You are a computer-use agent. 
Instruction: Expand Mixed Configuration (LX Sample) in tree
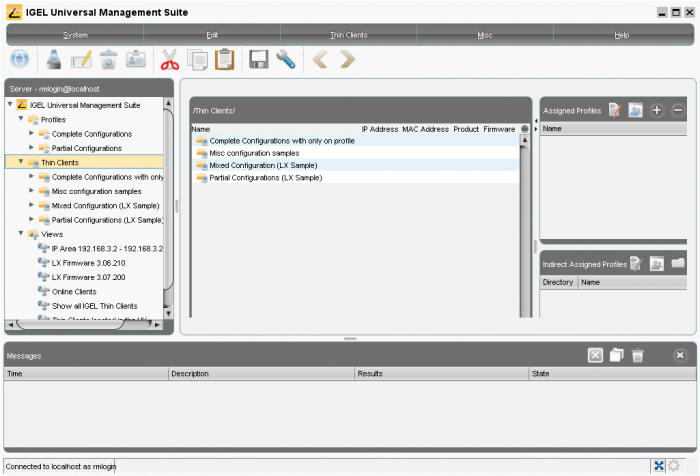point(31,205)
